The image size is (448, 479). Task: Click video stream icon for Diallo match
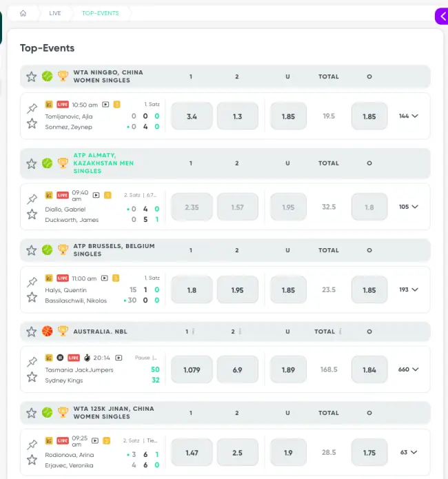click(96, 195)
